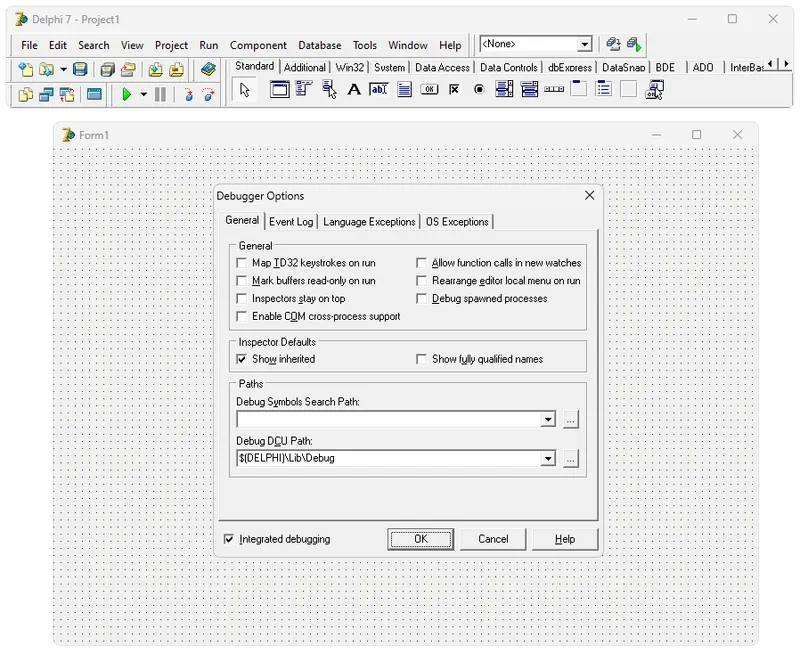800x654 pixels.
Task: Click the Save All toolbar icon
Action: (x=107, y=69)
